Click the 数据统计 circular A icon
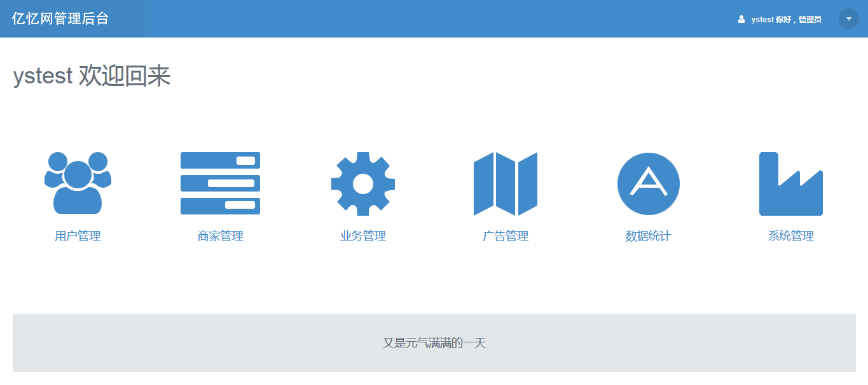 coord(648,184)
